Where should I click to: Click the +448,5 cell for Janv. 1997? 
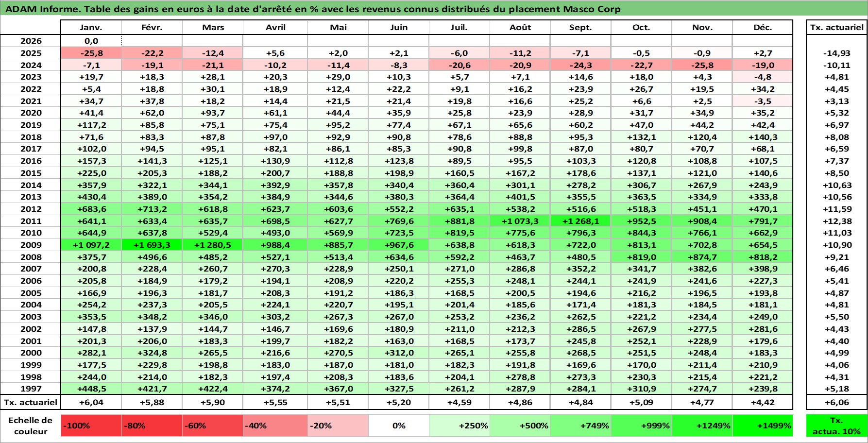91,389
